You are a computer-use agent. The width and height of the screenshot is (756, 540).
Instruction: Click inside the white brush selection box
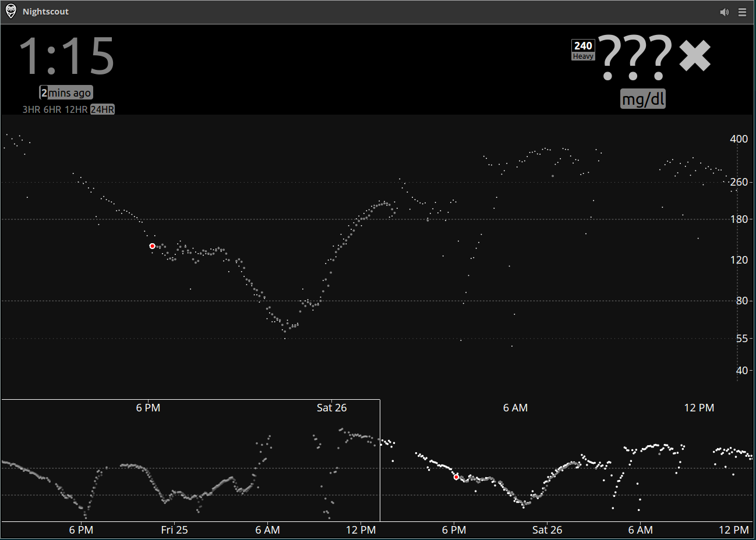191,460
